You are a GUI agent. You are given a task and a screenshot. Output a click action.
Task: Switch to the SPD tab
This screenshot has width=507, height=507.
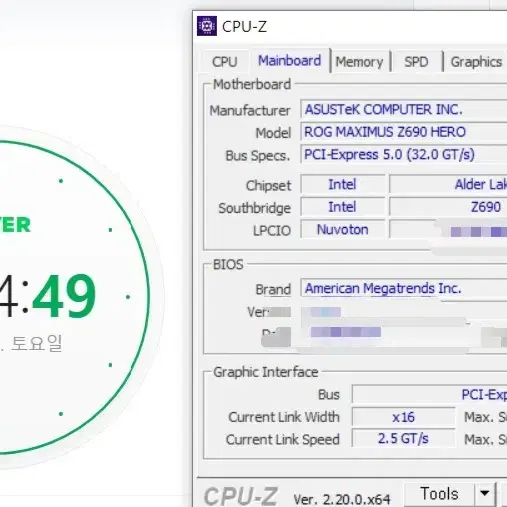[x=416, y=62]
